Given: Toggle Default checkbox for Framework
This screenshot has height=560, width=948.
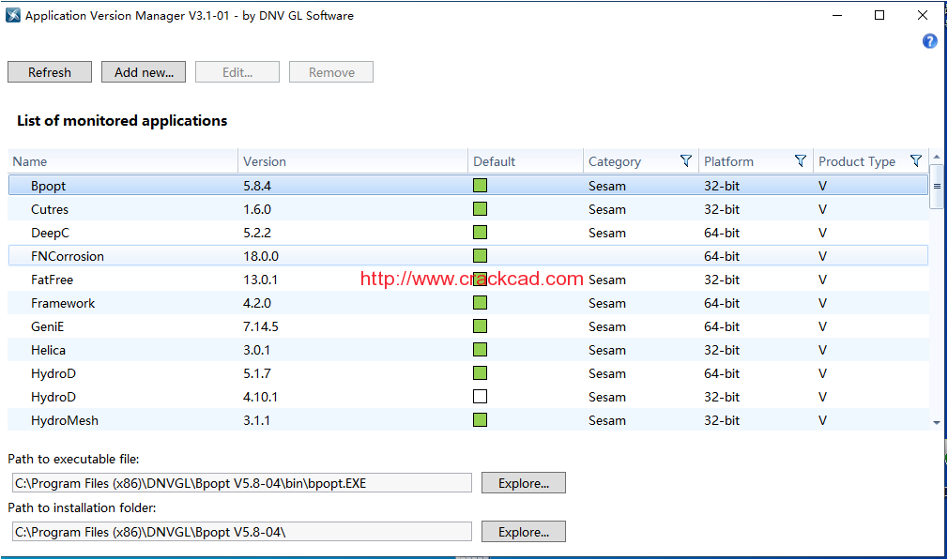Looking at the screenshot, I should click(x=480, y=303).
